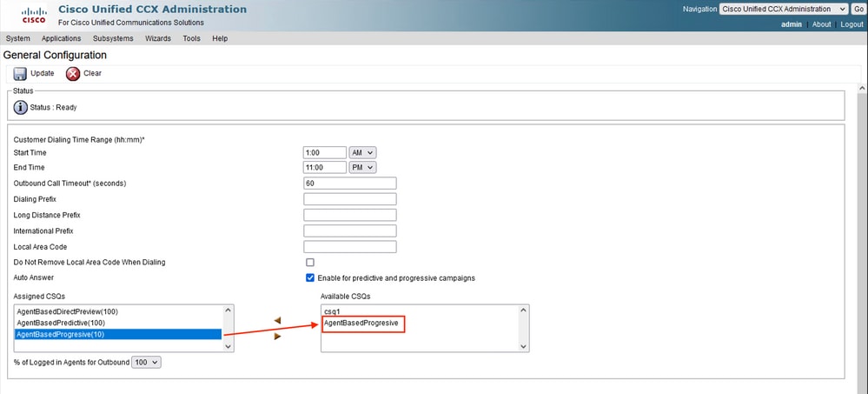Click the Clear button label

click(92, 73)
